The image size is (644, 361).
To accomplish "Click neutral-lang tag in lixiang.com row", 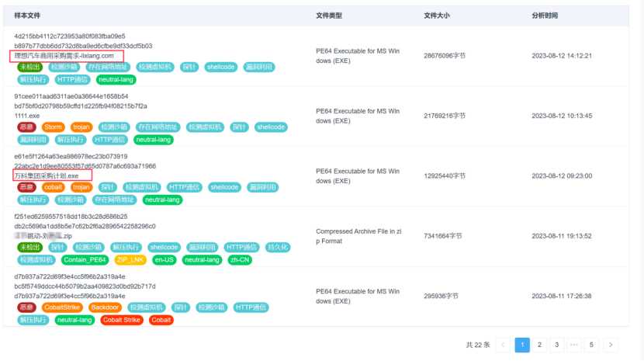I will (x=116, y=80).
